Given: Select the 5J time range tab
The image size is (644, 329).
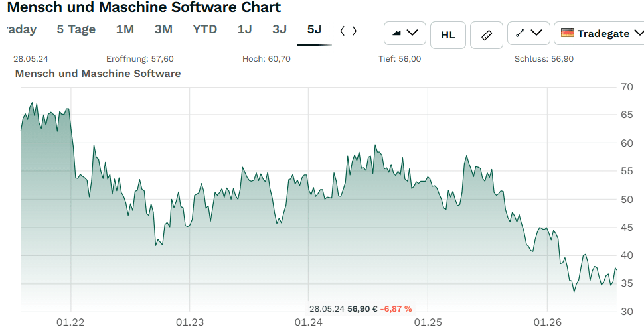Looking at the screenshot, I should pos(314,30).
